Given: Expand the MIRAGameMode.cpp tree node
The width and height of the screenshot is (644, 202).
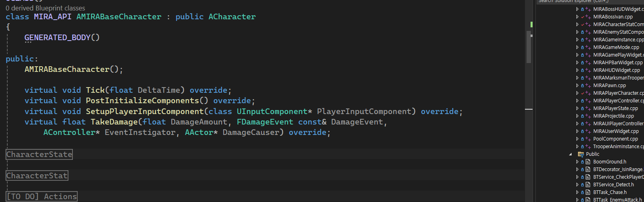Looking at the screenshot, I should tap(577, 47).
